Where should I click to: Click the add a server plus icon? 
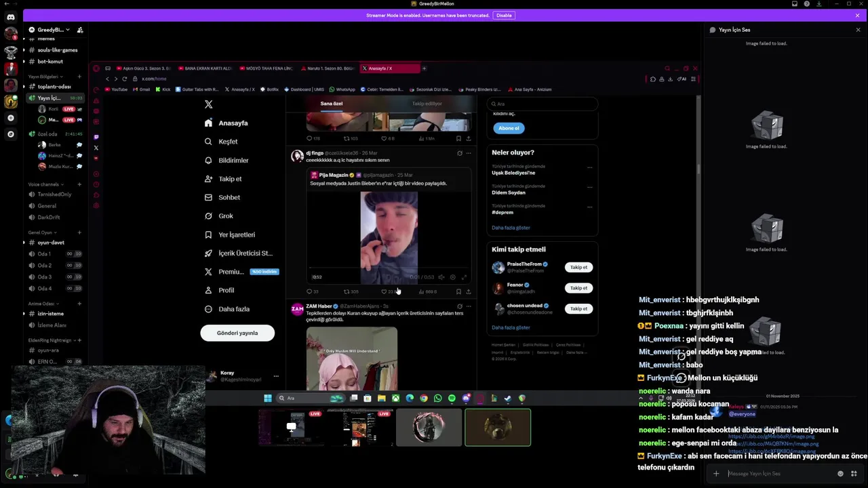coord(10,118)
